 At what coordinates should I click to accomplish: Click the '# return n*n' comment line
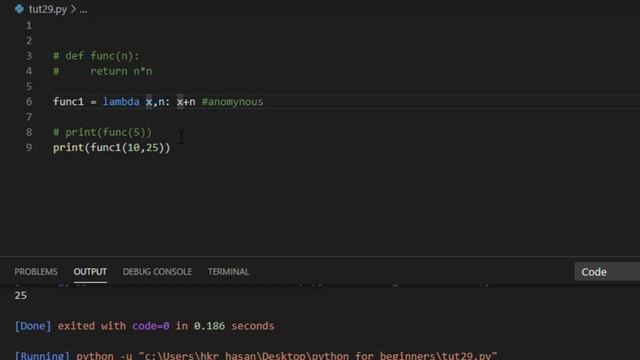click(x=102, y=71)
